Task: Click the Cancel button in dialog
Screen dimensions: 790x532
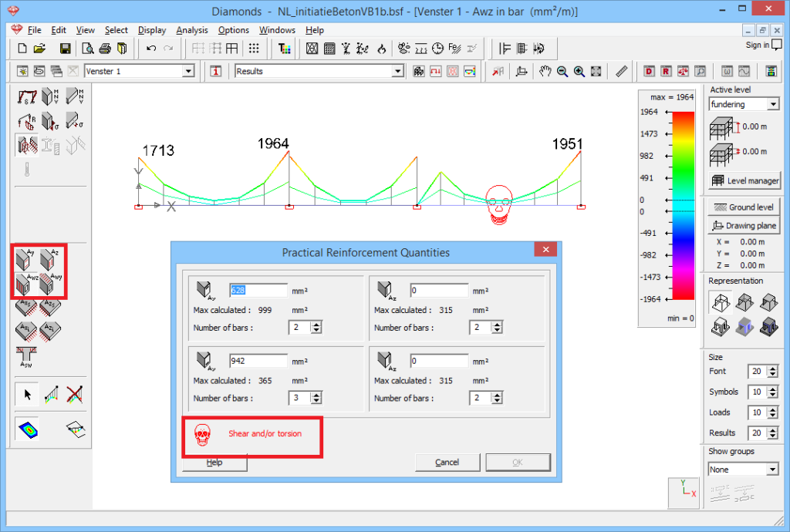Action: point(447,463)
